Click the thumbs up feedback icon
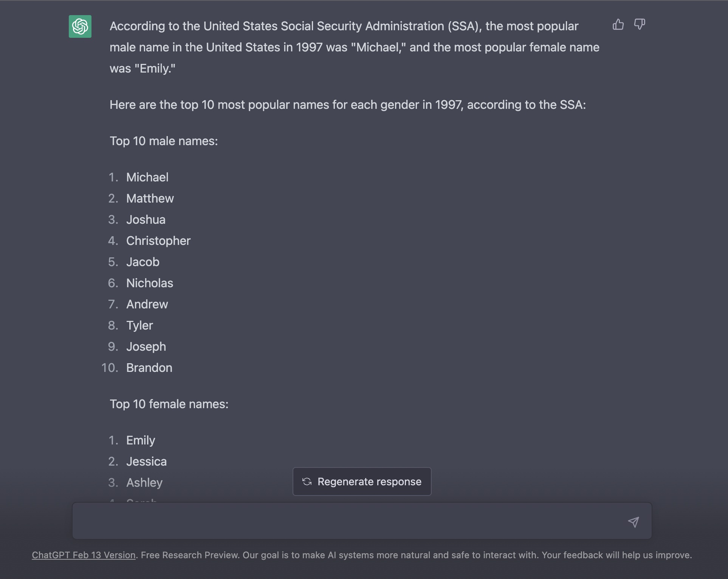The width and height of the screenshot is (728, 579). pyautogui.click(x=618, y=25)
